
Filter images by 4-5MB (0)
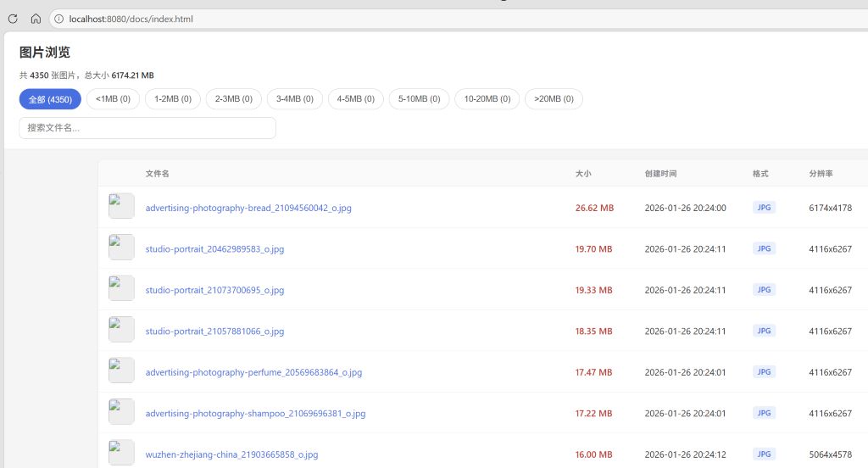coord(356,99)
